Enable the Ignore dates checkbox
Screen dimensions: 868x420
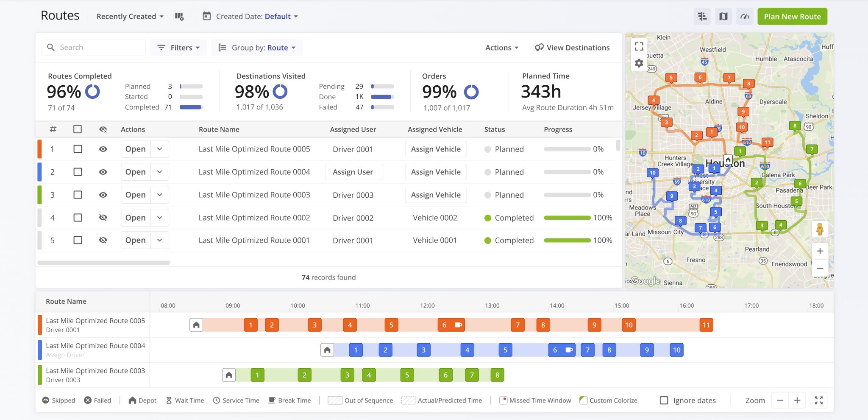click(663, 400)
